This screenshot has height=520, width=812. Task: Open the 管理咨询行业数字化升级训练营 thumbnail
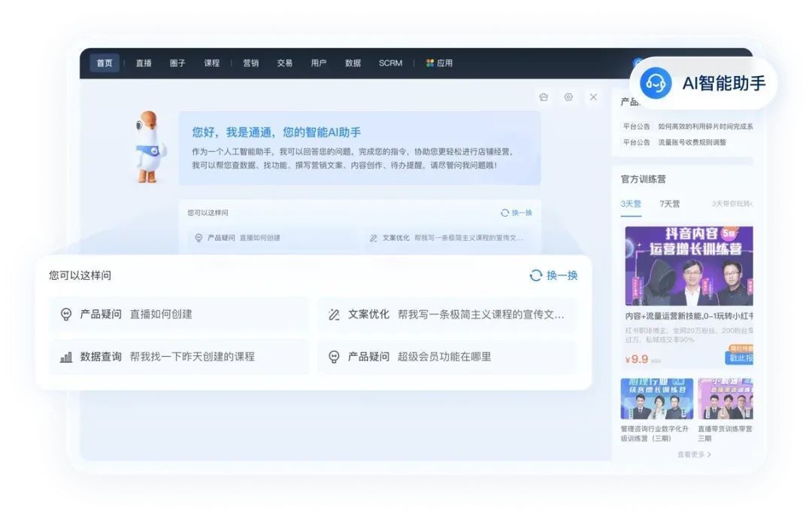pos(656,399)
